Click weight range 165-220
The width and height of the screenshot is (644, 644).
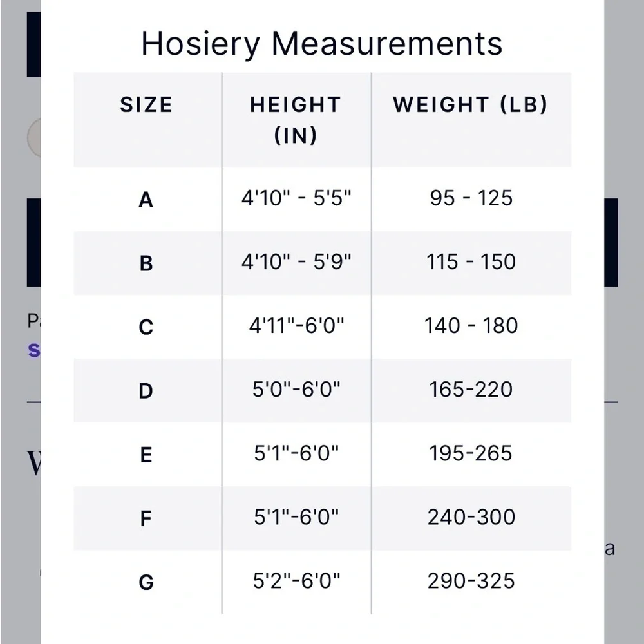[471, 390]
